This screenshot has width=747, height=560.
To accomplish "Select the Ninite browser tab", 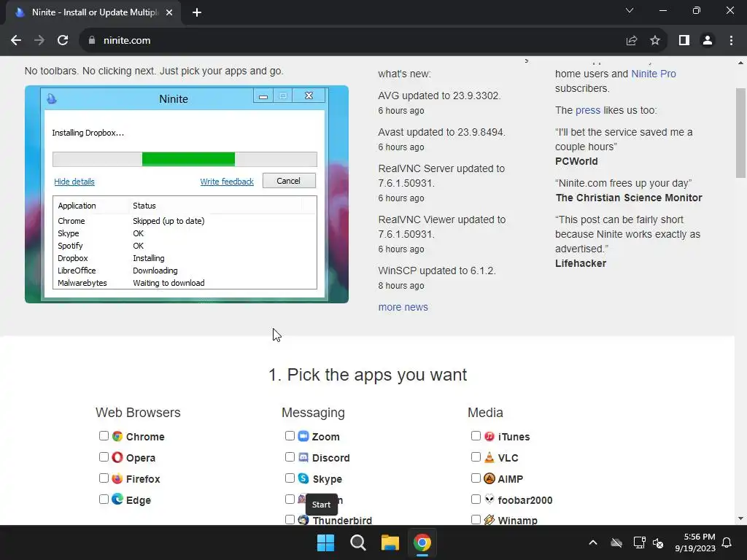I will pyautogui.click(x=94, y=12).
